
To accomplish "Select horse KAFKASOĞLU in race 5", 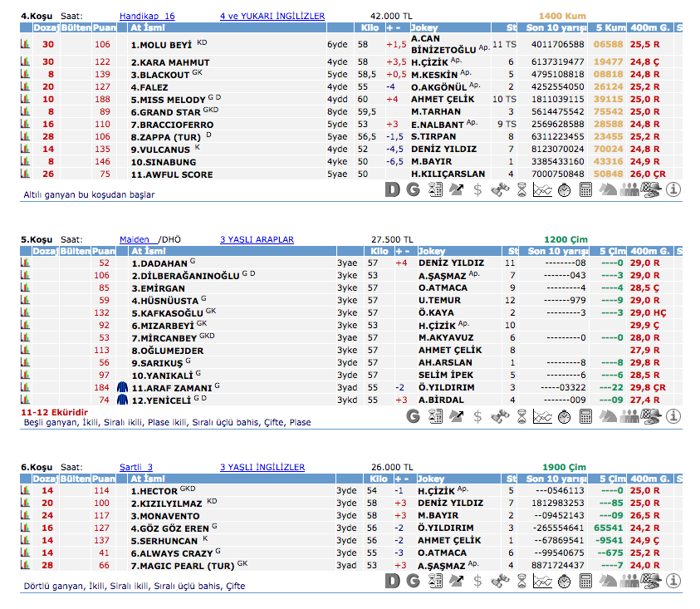I will (x=168, y=313).
